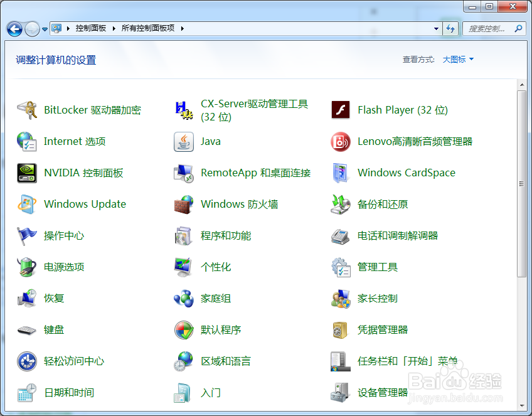Refresh the address bar with refresh button
This screenshot has width=532, height=416.
click(x=450, y=29)
